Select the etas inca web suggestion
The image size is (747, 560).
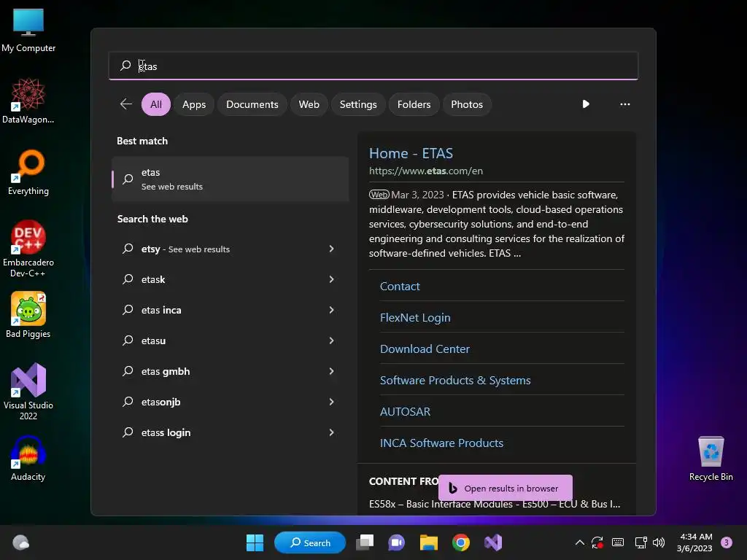click(x=161, y=310)
